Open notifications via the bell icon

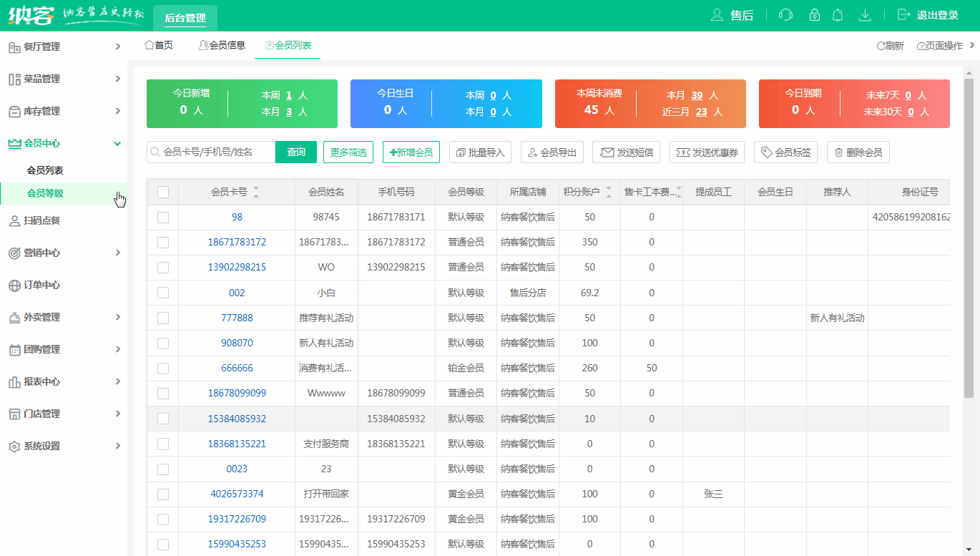[837, 14]
